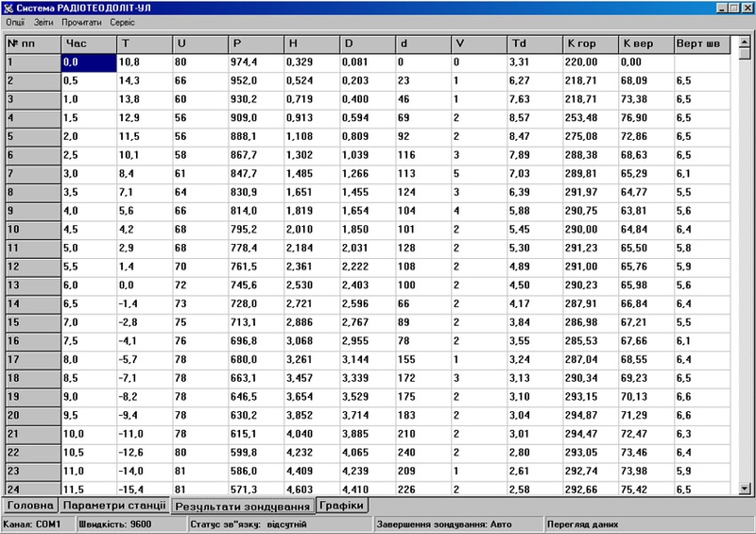This screenshot has height=534, width=756.
Task: Click the К гор column header
Action: pos(589,43)
